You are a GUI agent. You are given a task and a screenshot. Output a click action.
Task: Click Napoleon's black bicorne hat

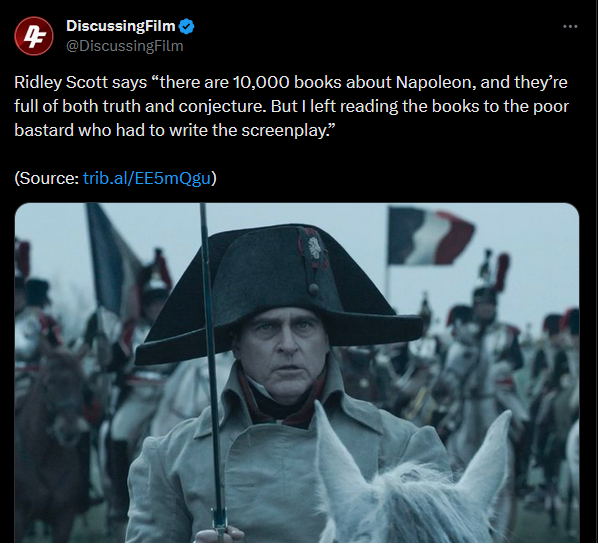point(279,294)
